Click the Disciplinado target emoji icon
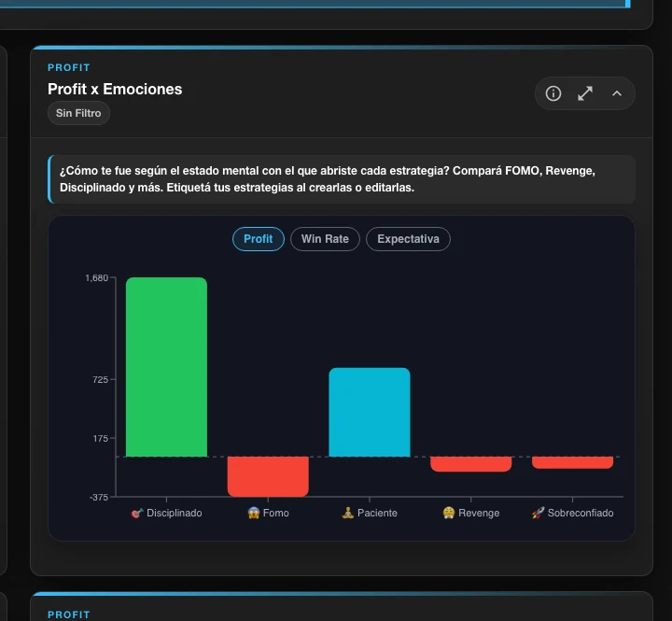The height and width of the screenshot is (621, 672). pos(136,513)
